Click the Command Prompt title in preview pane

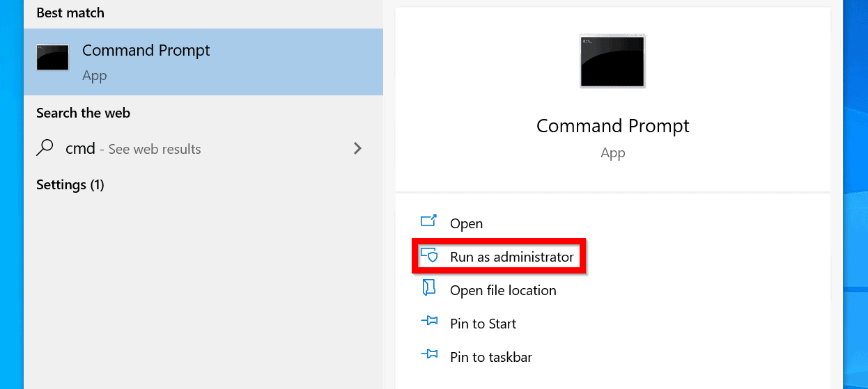point(612,126)
